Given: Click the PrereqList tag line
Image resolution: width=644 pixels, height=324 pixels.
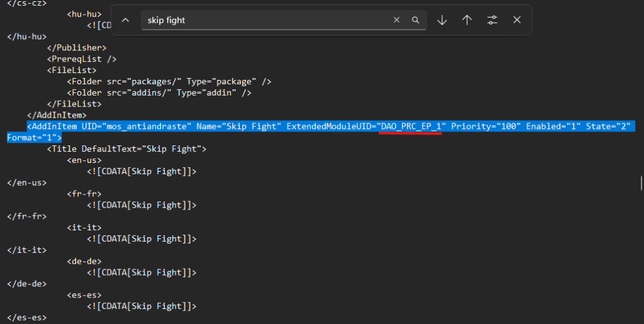Looking at the screenshot, I should tap(81, 59).
